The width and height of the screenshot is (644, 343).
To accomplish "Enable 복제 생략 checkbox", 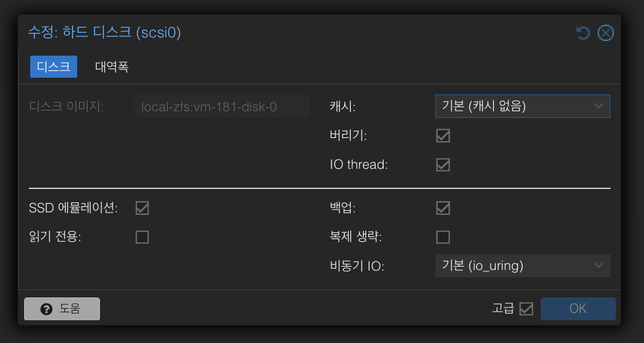I will click(443, 237).
